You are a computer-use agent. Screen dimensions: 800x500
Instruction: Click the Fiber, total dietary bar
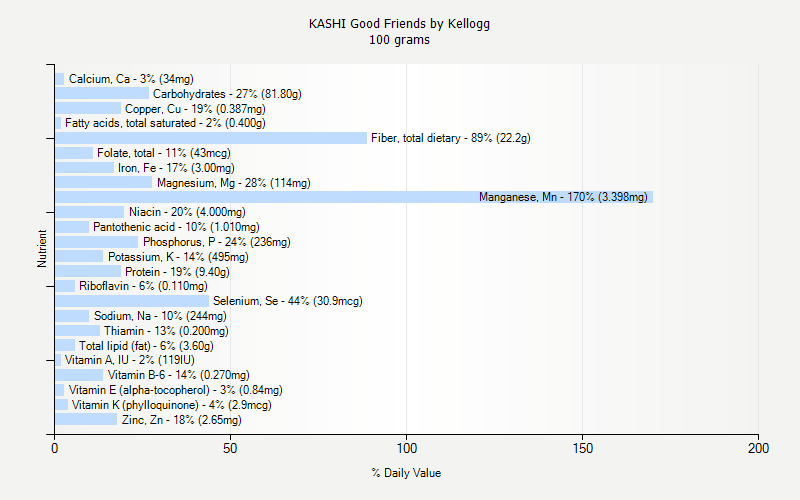pyautogui.click(x=211, y=138)
